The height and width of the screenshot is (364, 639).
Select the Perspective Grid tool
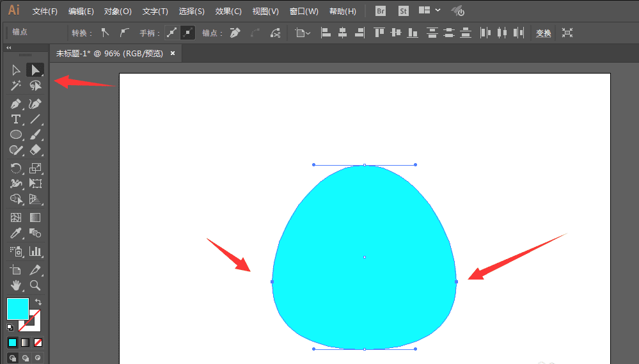pyautogui.click(x=35, y=199)
